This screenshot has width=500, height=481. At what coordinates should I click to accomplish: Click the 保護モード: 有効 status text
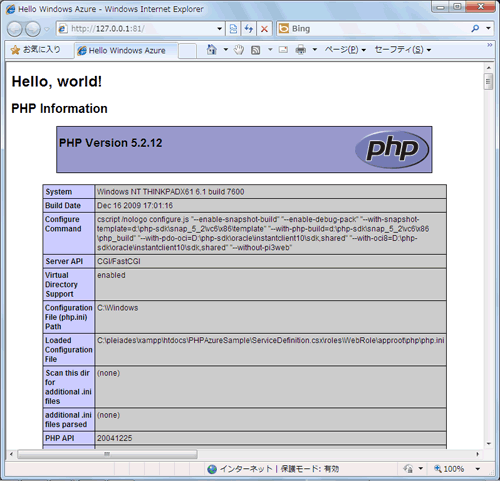310,469
